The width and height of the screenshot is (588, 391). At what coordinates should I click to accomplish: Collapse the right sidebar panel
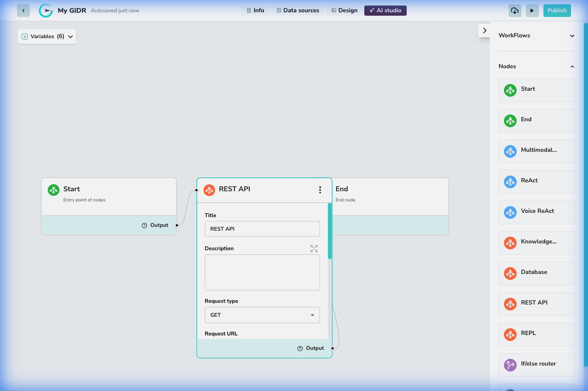(484, 31)
